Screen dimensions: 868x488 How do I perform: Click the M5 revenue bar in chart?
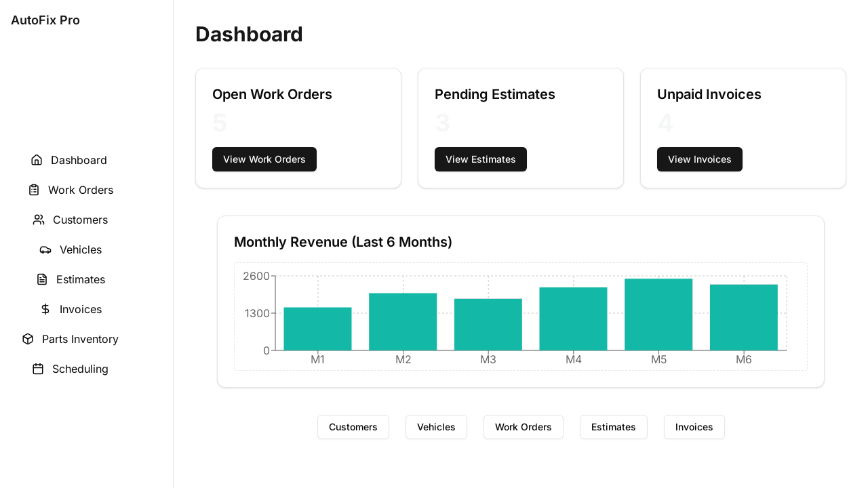[x=658, y=314]
